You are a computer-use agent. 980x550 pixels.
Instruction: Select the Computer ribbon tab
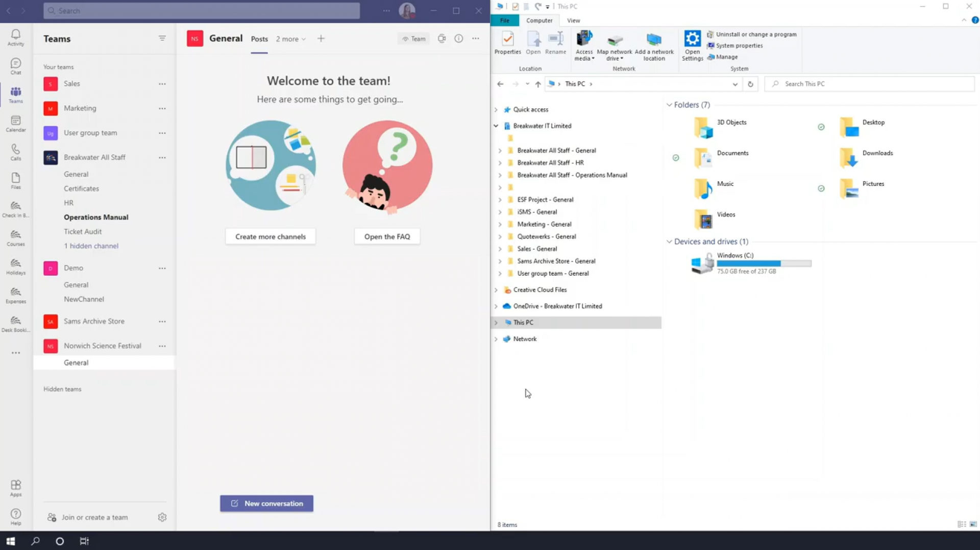pyautogui.click(x=540, y=20)
